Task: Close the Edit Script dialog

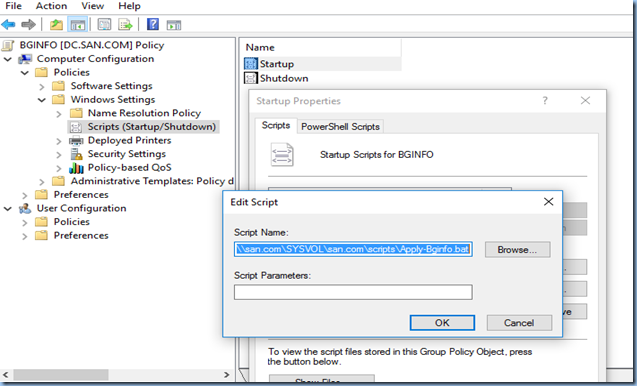Action: click(548, 202)
